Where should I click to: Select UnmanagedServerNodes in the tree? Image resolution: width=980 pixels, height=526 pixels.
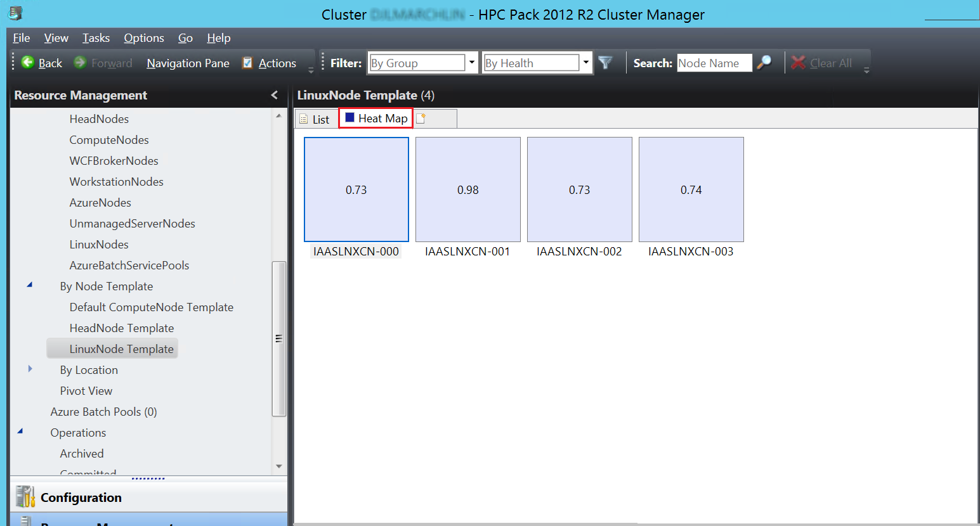pos(133,224)
